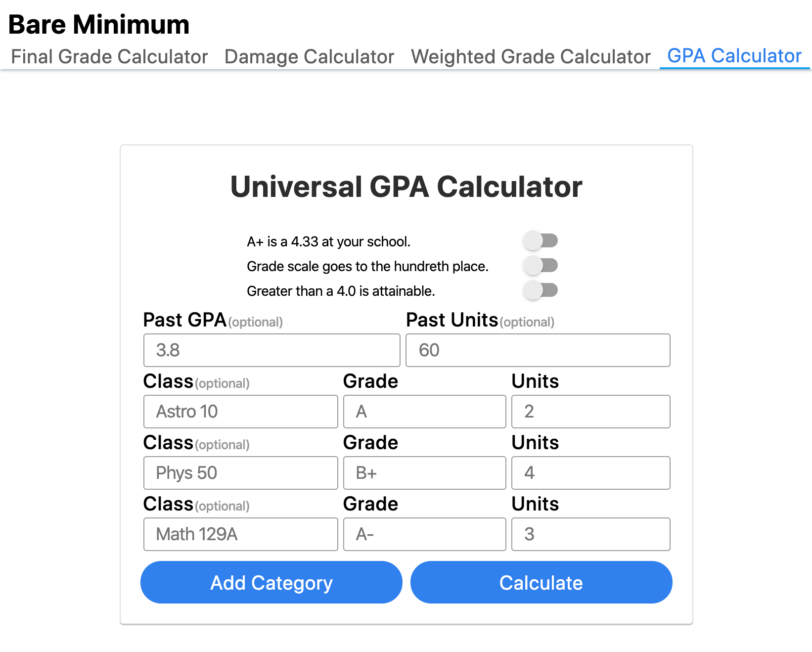
Task: Click the grade field containing A-
Action: pyautogui.click(x=424, y=534)
